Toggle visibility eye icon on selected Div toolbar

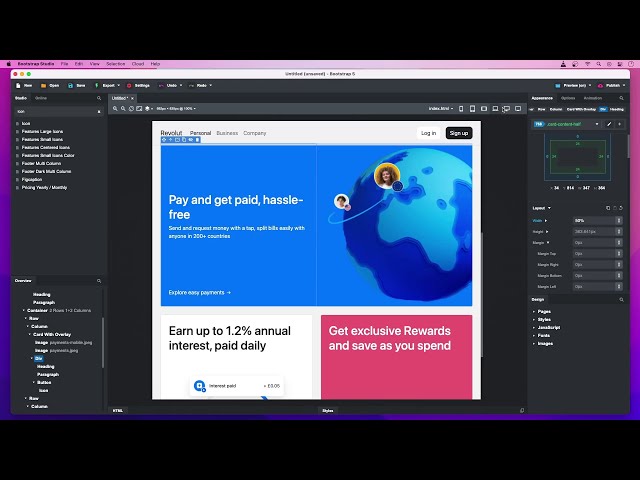(191, 140)
